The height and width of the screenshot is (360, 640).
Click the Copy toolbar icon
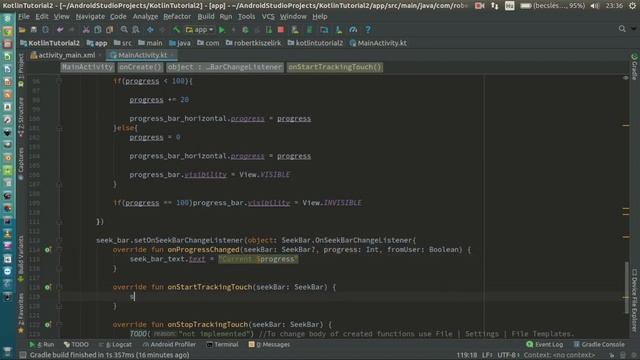tap(98, 30)
